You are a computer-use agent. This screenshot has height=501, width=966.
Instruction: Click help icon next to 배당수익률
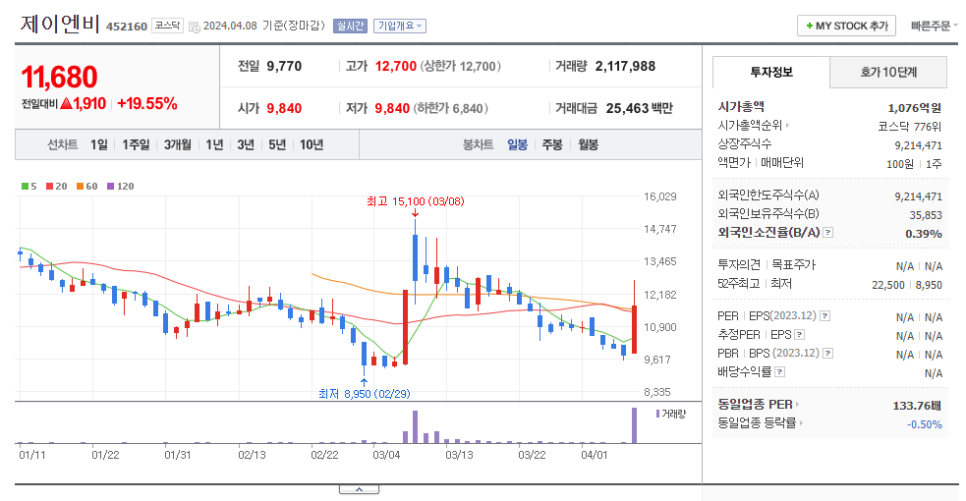coord(780,372)
